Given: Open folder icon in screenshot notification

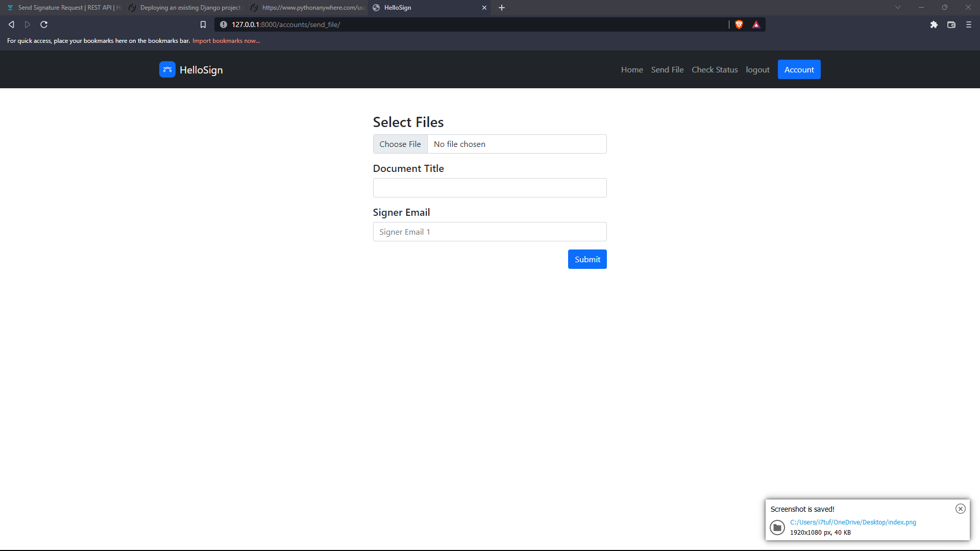Looking at the screenshot, I should 777,527.
